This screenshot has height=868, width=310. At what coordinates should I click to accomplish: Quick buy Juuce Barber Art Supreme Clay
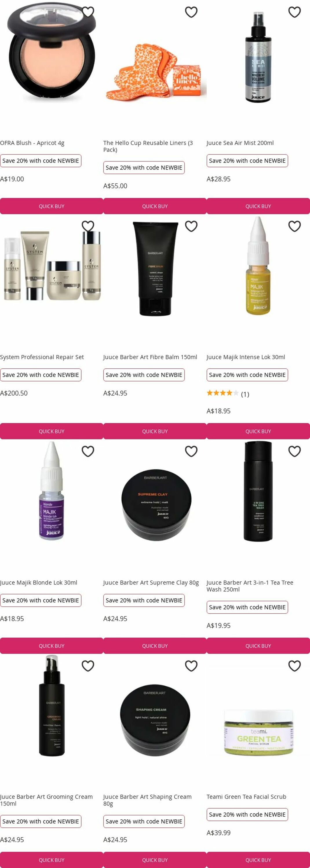coord(155,646)
